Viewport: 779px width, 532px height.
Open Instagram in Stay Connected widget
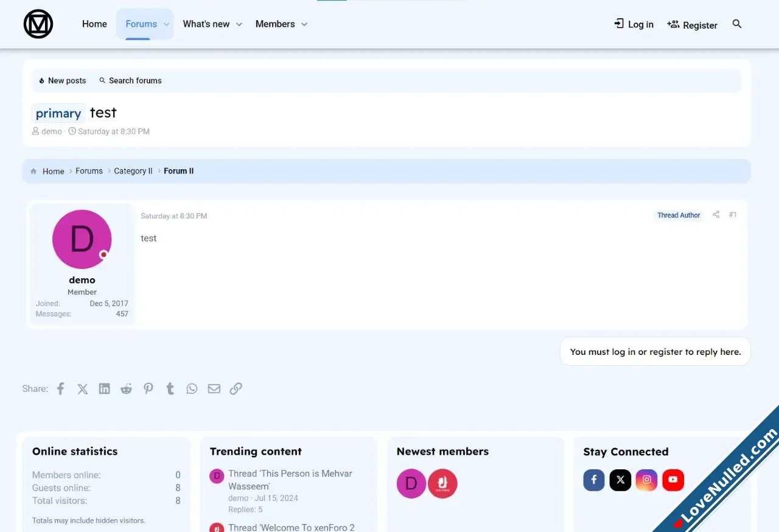click(x=647, y=480)
